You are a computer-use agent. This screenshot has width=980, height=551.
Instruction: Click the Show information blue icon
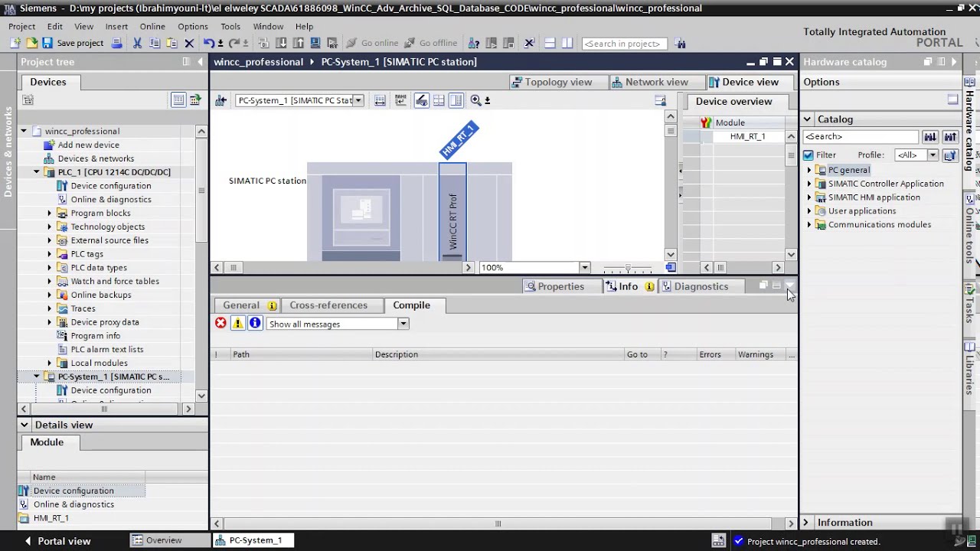(255, 324)
